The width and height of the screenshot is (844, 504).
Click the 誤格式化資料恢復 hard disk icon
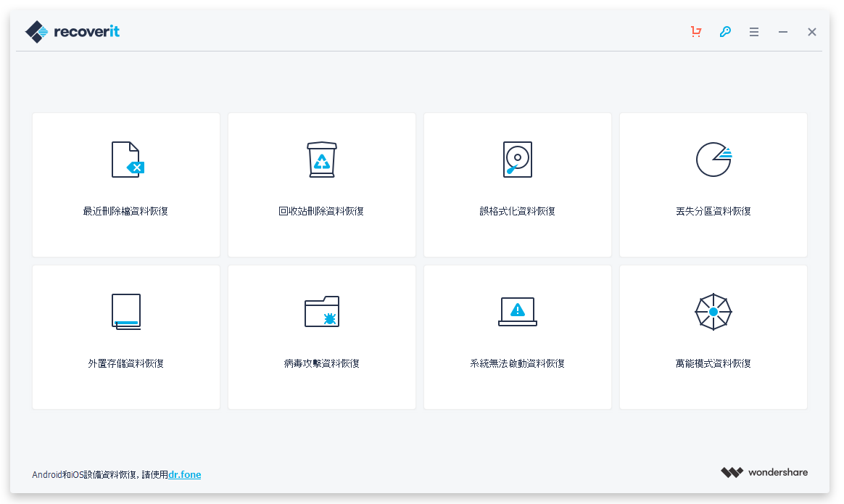517,160
